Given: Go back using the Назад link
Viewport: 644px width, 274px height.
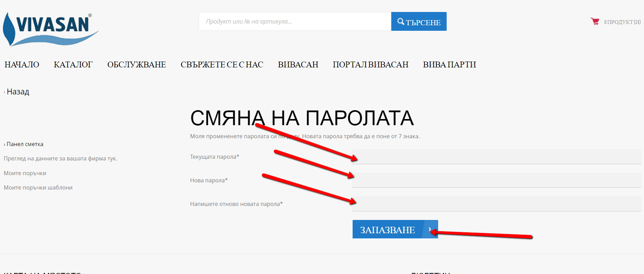Looking at the screenshot, I should [18, 92].
